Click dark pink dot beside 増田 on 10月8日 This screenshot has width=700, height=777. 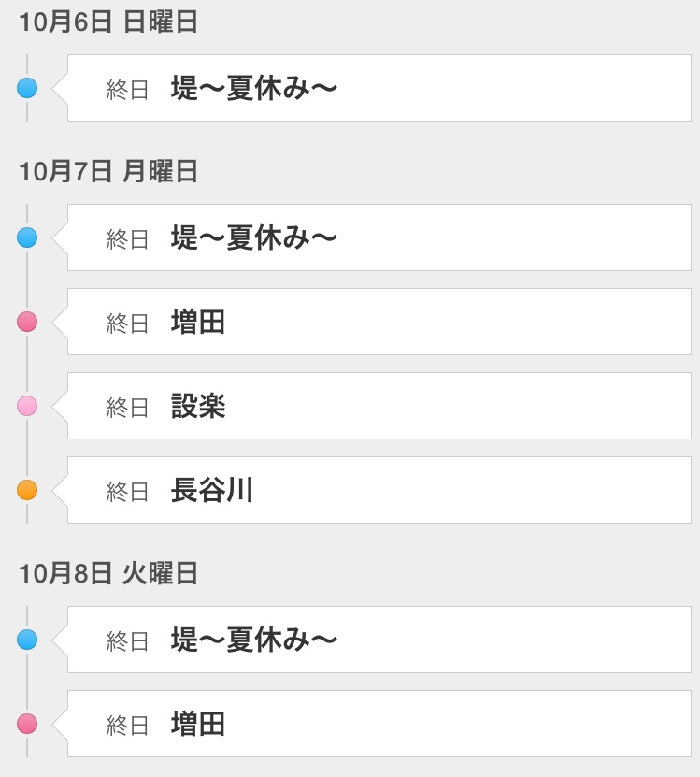click(27, 724)
